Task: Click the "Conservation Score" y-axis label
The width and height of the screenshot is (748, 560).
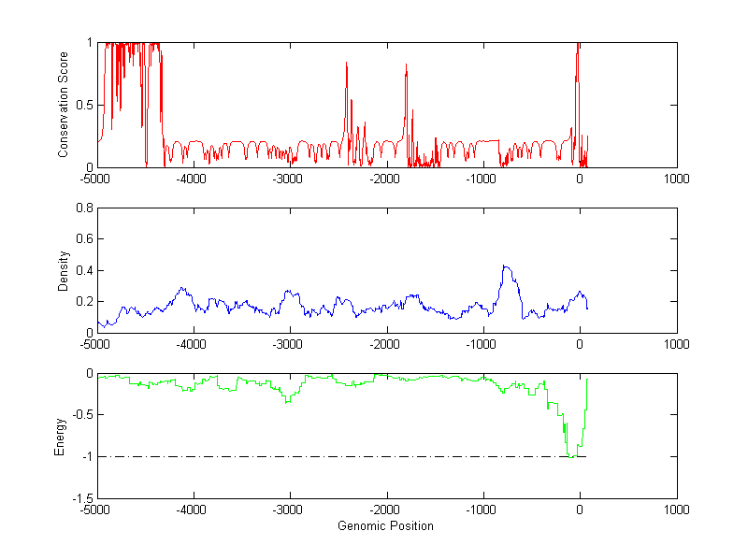Action: (64, 105)
